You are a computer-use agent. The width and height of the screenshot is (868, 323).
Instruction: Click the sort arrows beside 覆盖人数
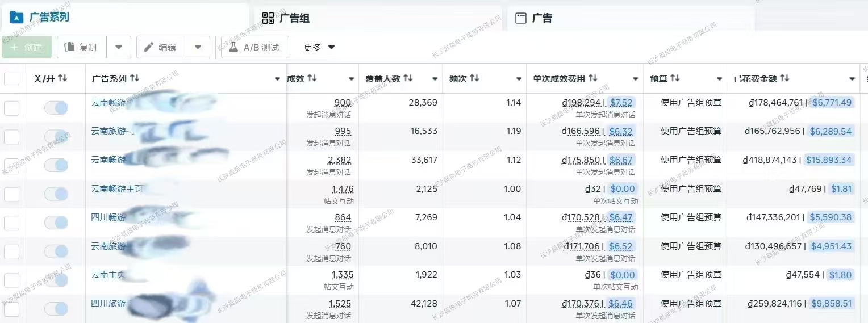coord(408,78)
